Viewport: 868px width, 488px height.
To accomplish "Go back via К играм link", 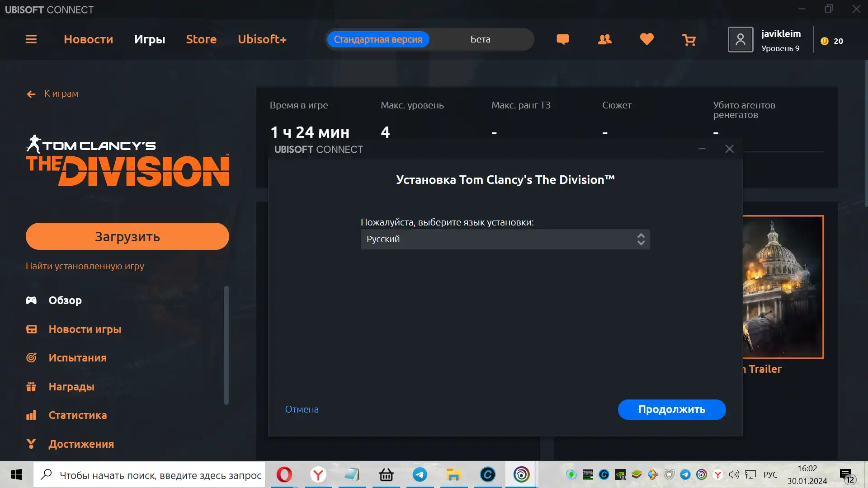I will 61,94.
